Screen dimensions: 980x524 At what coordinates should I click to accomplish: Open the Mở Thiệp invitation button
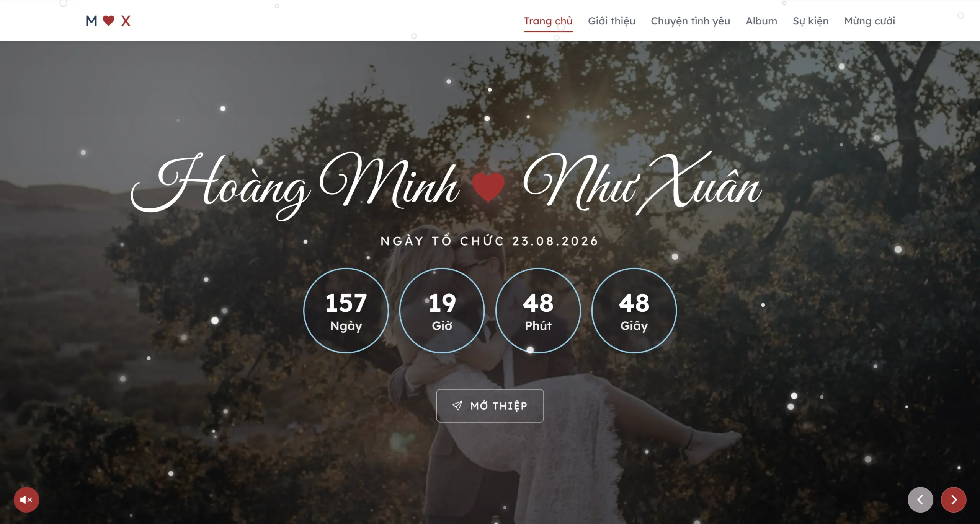click(x=490, y=406)
